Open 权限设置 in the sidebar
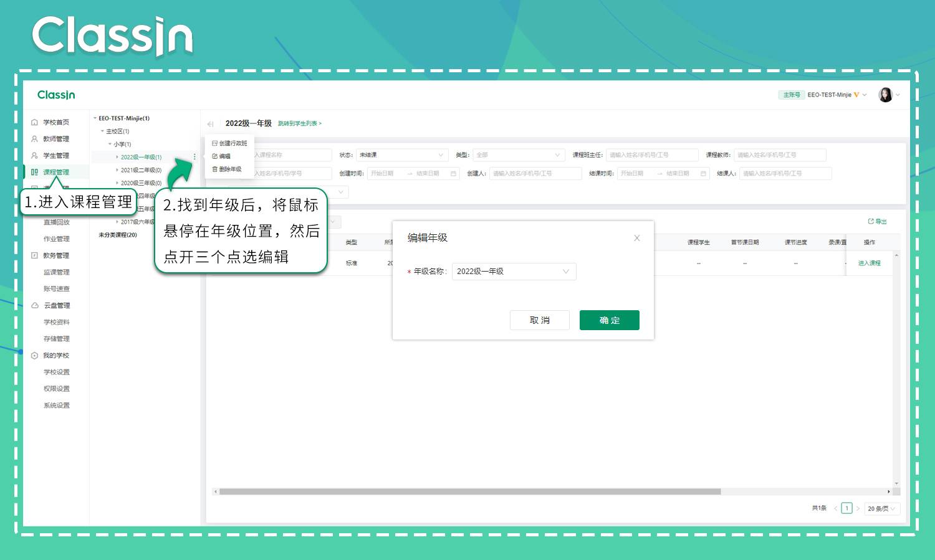Viewport: 935px width, 560px height. pos(57,389)
